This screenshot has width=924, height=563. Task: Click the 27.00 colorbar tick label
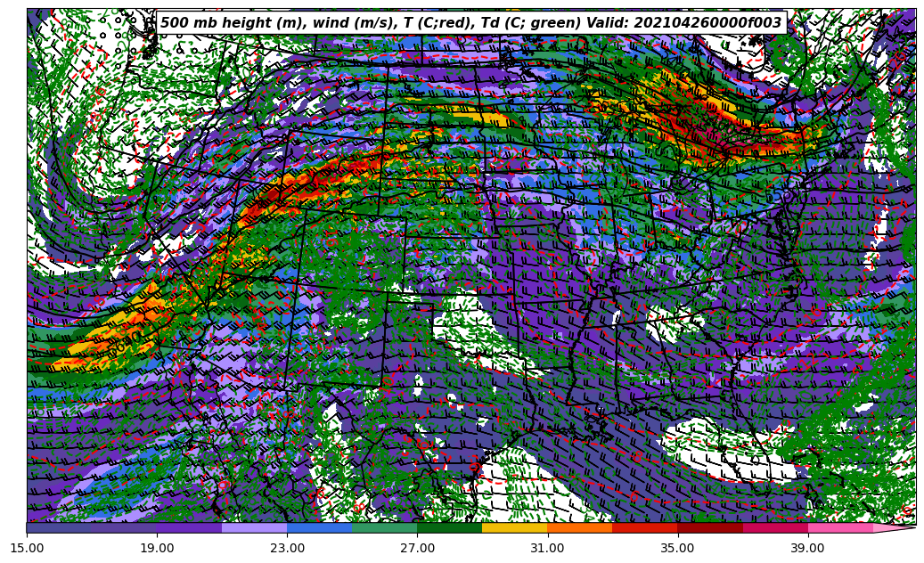pyautogui.click(x=417, y=549)
